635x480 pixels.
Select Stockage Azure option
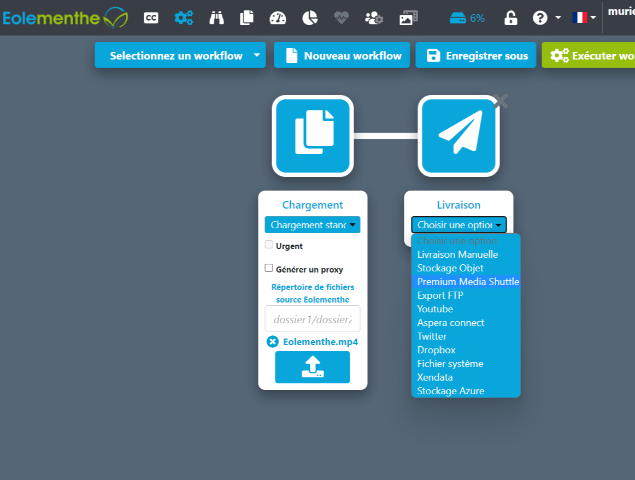click(466, 391)
